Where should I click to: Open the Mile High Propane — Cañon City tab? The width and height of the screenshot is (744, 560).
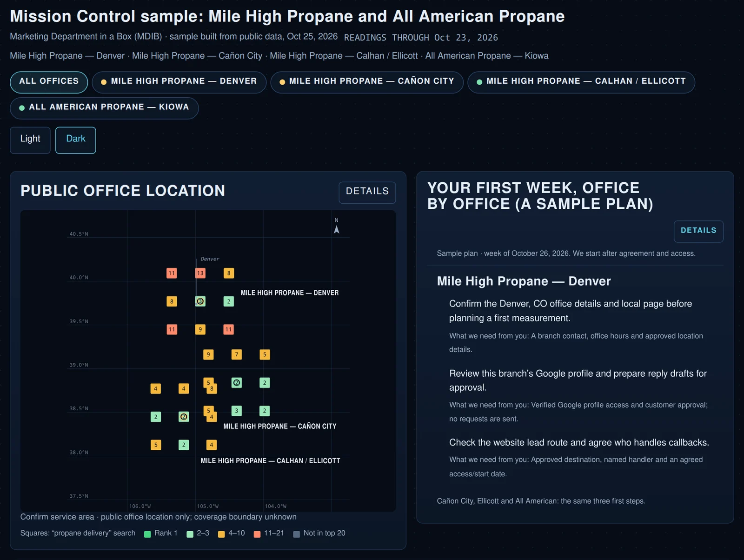point(367,82)
